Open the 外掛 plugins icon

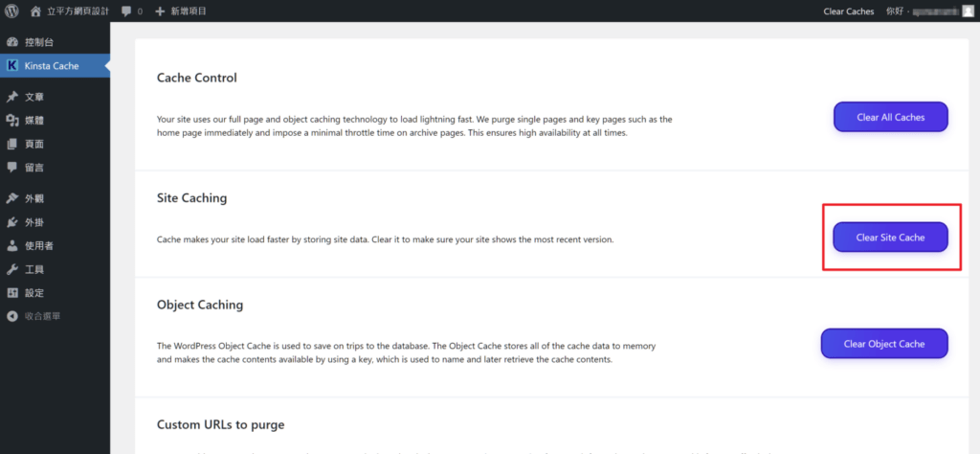point(11,222)
